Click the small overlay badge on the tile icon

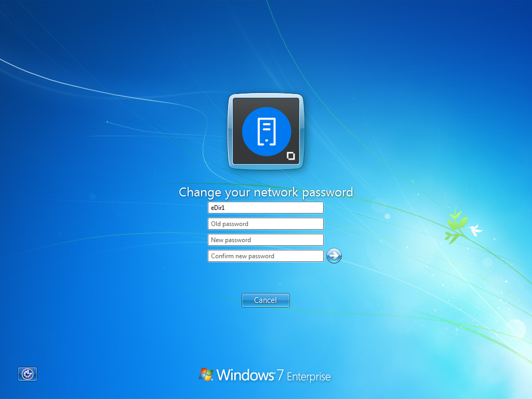click(291, 155)
